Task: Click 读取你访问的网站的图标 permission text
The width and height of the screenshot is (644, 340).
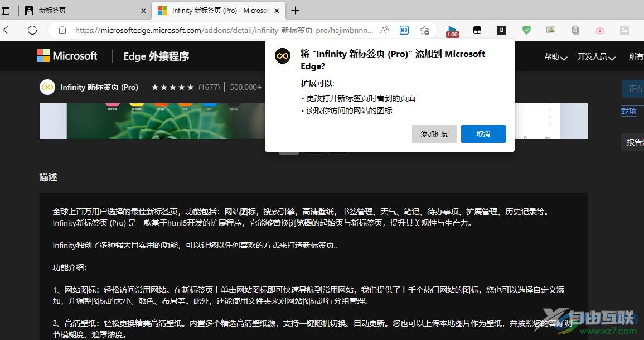Action: pyautogui.click(x=350, y=111)
